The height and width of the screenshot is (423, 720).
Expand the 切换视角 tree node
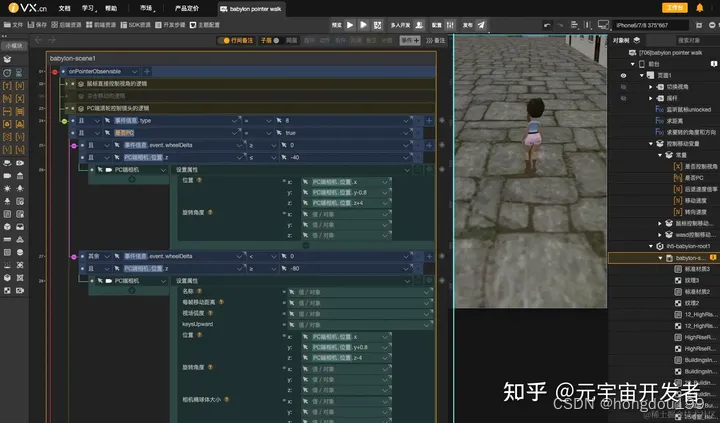[651, 87]
